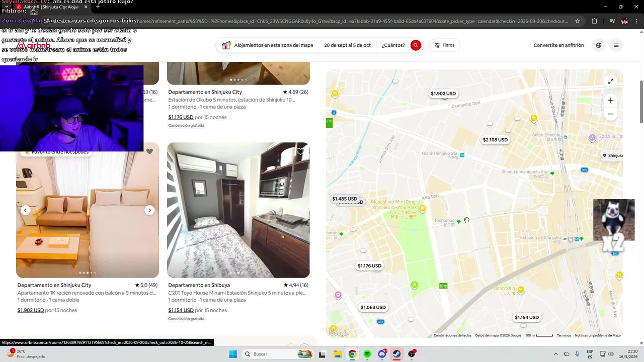
Task: Click the taskbar Buscar search box
Action: [278, 354]
